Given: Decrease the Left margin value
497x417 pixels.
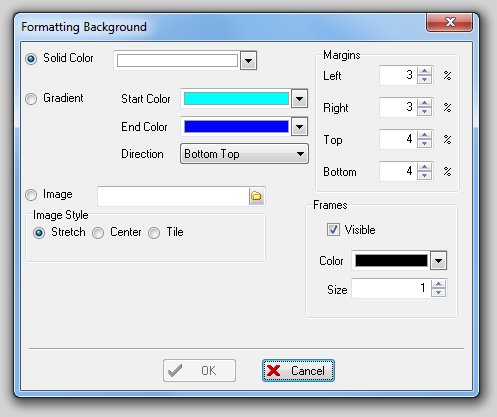Looking at the screenshot, I should 424,79.
